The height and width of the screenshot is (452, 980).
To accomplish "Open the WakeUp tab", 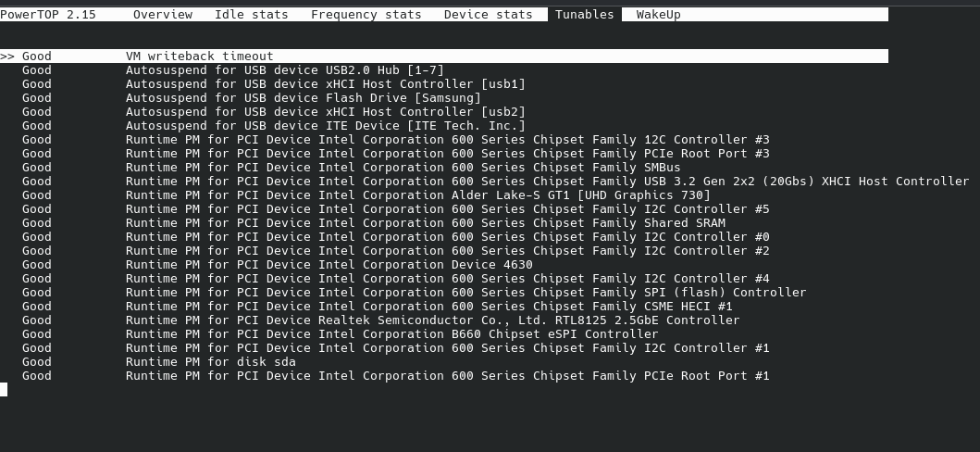I will pos(658,15).
